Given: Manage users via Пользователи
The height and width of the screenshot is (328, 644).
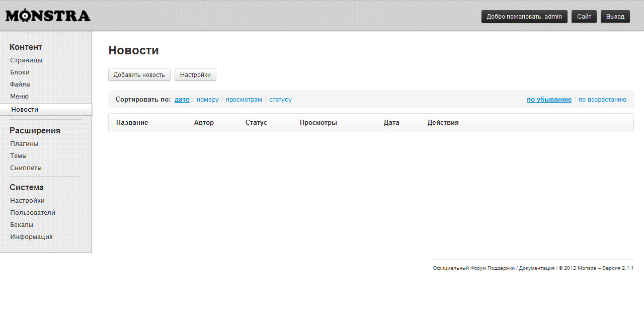Looking at the screenshot, I should click(33, 212).
